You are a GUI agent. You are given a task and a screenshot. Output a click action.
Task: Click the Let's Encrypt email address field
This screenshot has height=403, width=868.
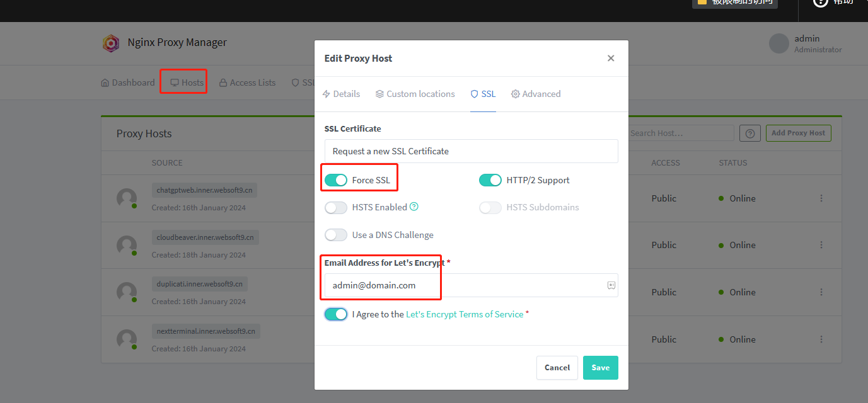coord(466,285)
